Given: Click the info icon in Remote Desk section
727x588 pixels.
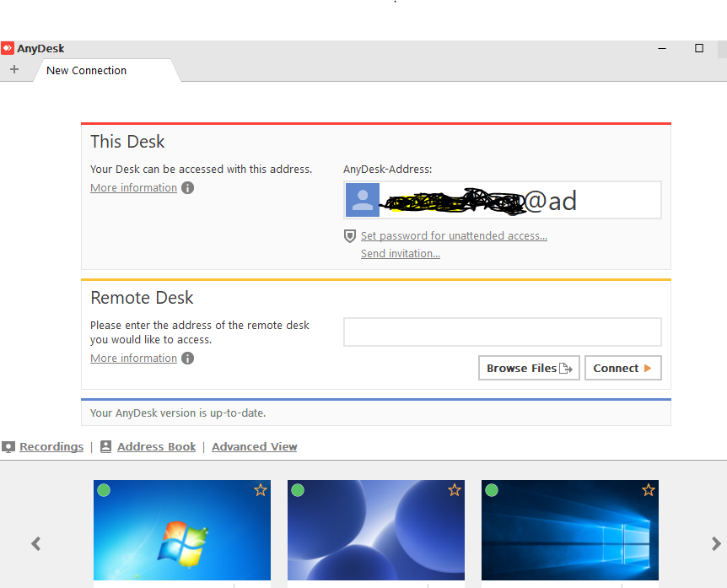Looking at the screenshot, I should click(x=188, y=358).
